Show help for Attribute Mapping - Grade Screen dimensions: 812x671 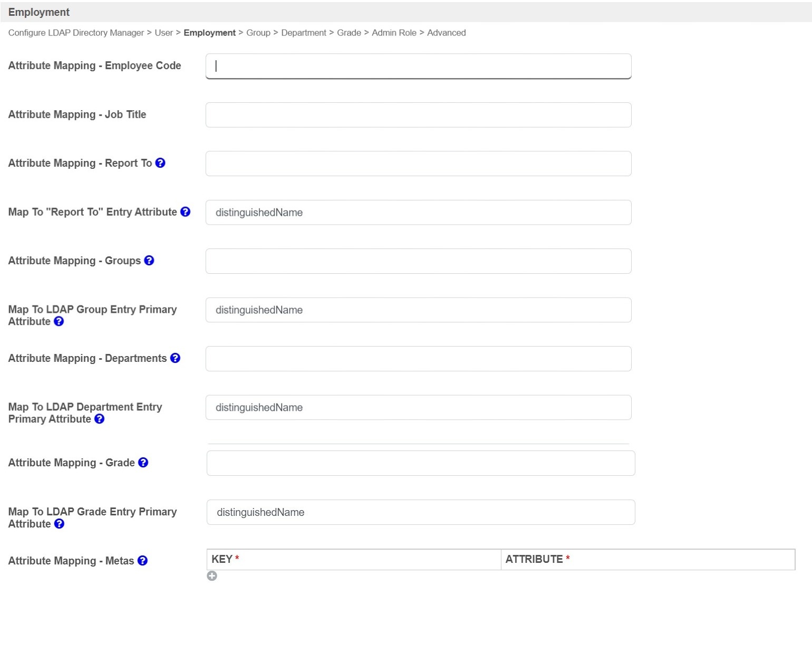(x=143, y=463)
